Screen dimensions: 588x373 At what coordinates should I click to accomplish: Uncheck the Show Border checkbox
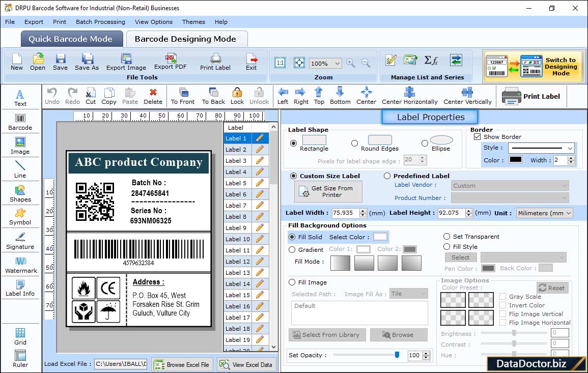[x=478, y=137]
